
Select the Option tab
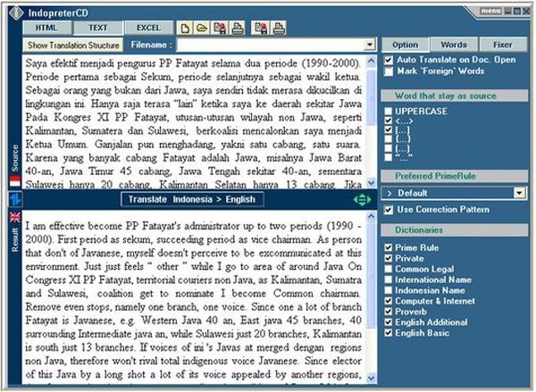tap(406, 45)
